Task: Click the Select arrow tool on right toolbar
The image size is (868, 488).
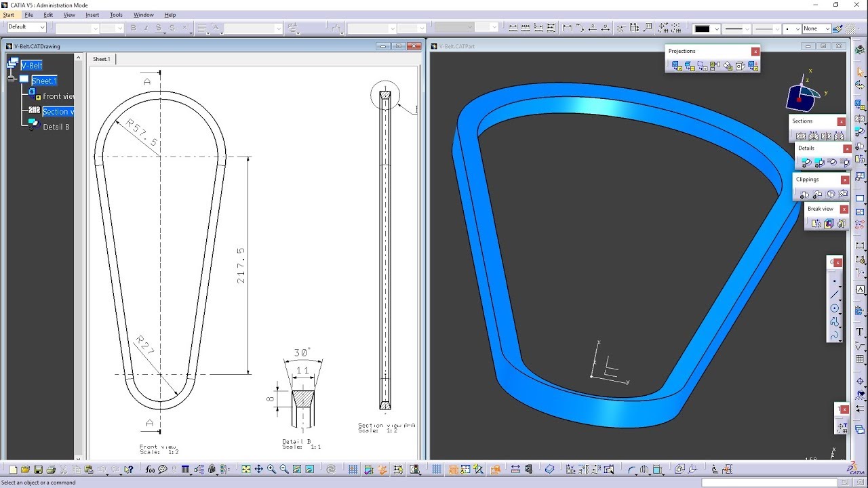Action: (861, 72)
